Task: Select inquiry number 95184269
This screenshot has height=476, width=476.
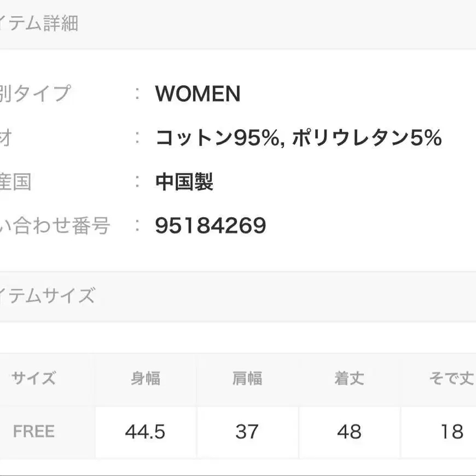Action: pos(211,225)
